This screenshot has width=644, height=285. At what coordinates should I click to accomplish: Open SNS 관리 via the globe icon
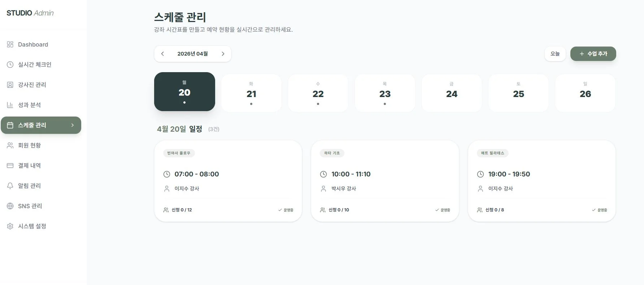tap(10, 206)
